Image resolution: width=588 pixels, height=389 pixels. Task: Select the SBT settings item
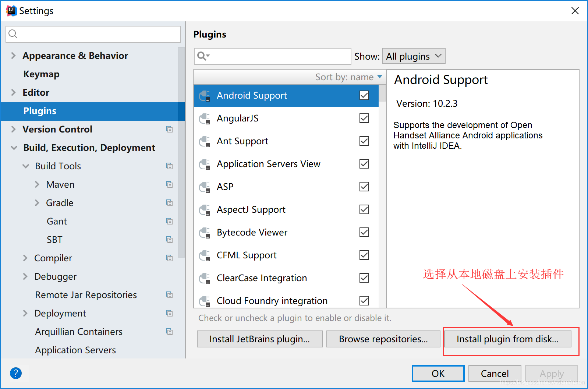click(x=54, y=240)
